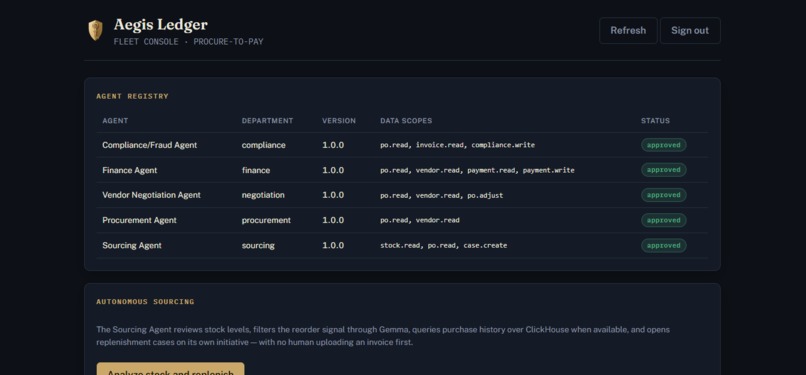Screen dimensions: 806x375
Task: Click version 1.0.0 of Sourcing Agent
Action: (x=333, y=246)
